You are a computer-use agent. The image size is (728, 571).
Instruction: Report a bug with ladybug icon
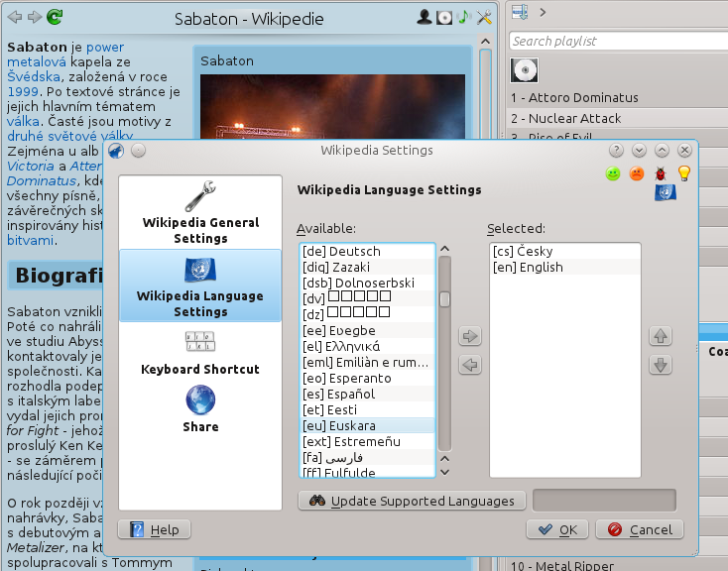tap(661, 174)
